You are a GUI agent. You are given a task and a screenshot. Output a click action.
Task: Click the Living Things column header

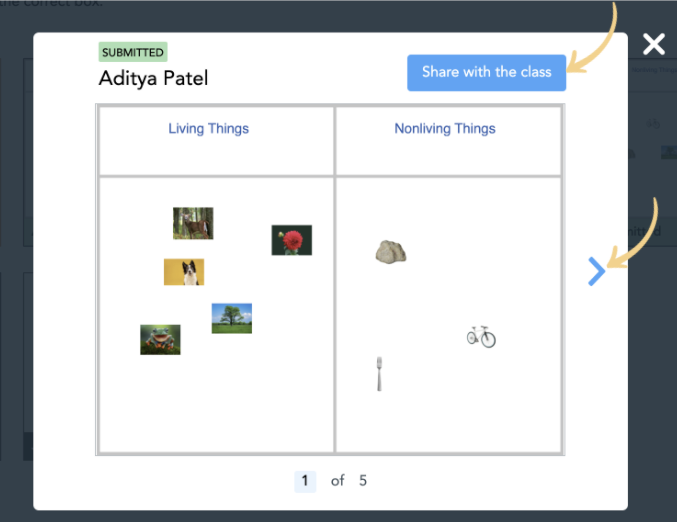pos(208,129)
